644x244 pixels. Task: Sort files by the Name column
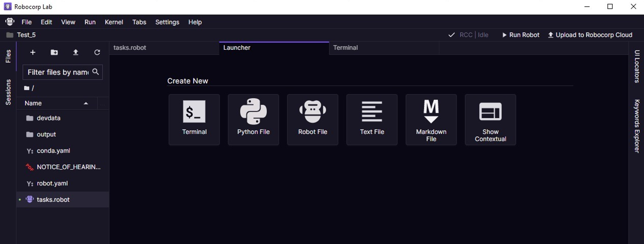click(x=57, y=103)
